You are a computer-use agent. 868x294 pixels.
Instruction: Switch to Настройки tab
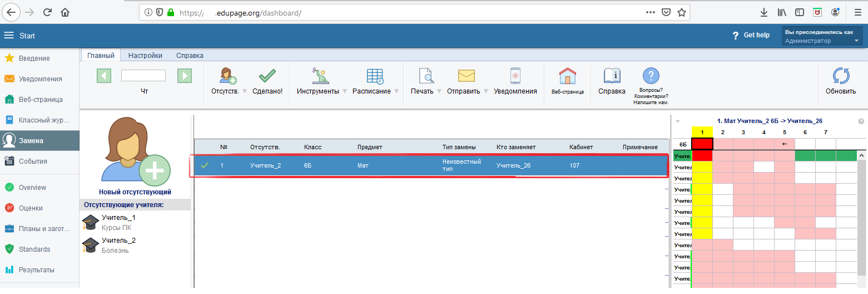click(x=145, y=56)
